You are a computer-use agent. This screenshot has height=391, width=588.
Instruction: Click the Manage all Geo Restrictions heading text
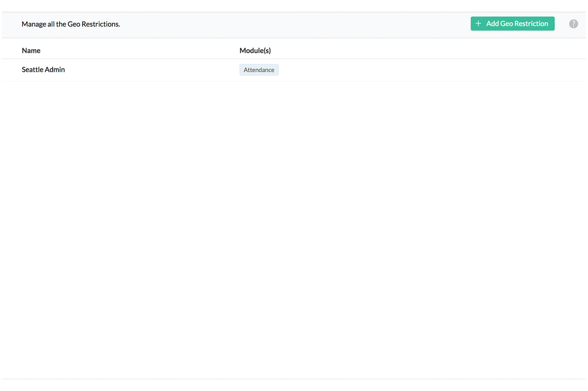70,24
